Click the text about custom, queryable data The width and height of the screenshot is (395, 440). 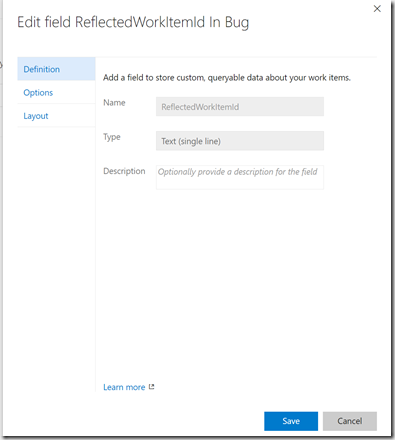227,78
